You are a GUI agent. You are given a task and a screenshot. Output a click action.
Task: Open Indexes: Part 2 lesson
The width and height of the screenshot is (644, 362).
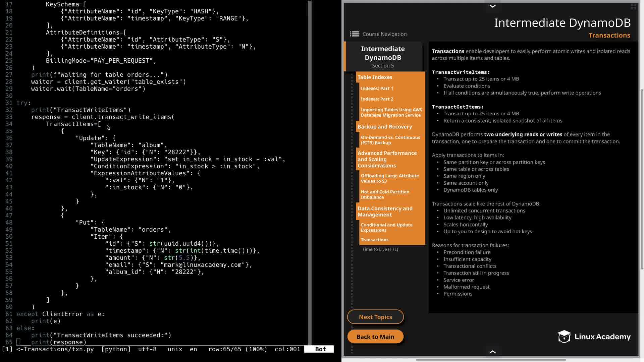point(377,99)
